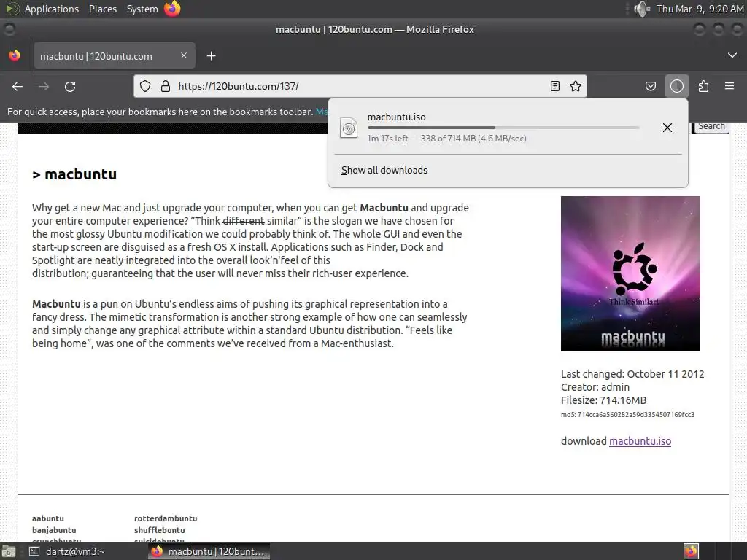747x560 pixels.
Task: Open the clock showing Thu Mar 9
Action: (x=700, y=9)
